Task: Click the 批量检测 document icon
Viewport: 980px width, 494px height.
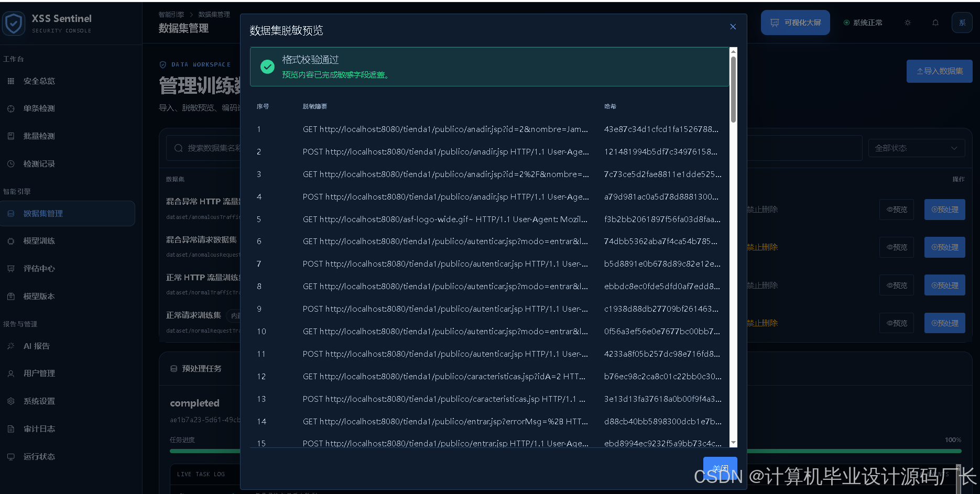Action: (11, 136)
